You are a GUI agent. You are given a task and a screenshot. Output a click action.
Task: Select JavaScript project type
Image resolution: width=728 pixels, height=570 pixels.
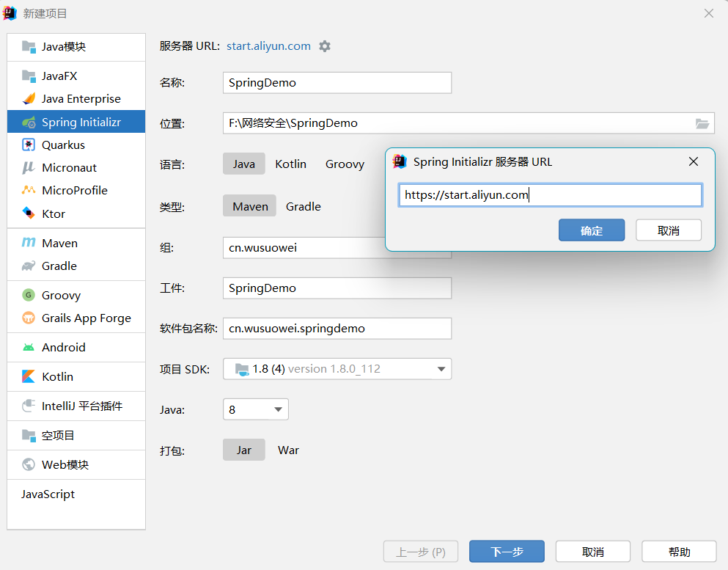[76, 494]
